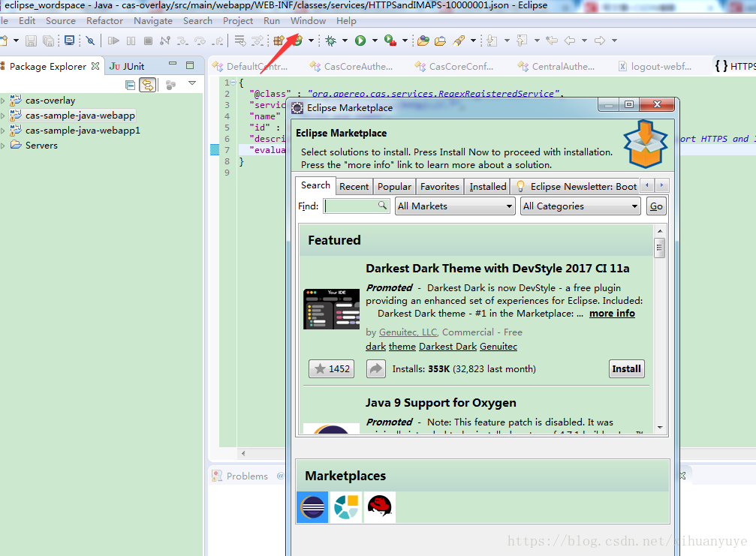This screenshot has width=756, height=556.
Task: Select the blue Eclipse marketplace icon
Action: pos(312,507)
